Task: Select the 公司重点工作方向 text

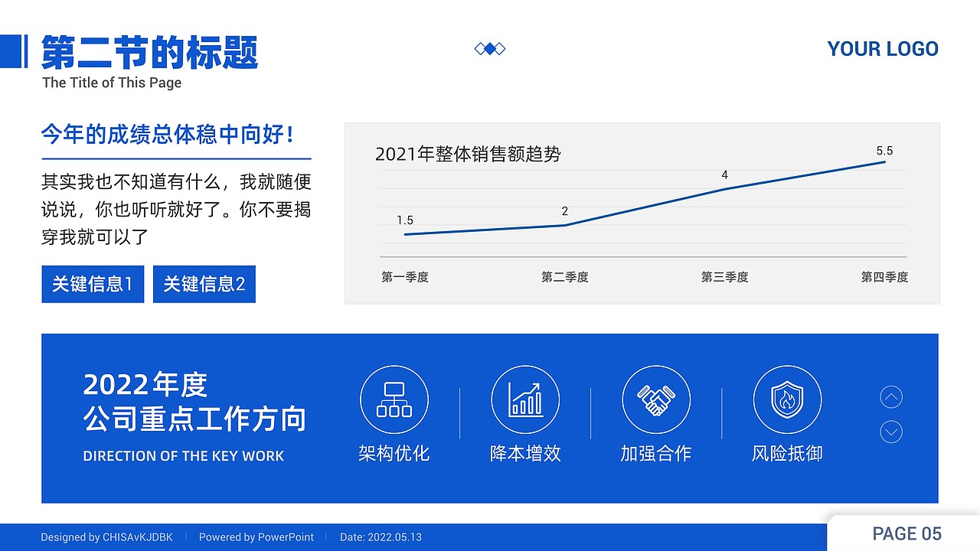Action: coord(194,419)
